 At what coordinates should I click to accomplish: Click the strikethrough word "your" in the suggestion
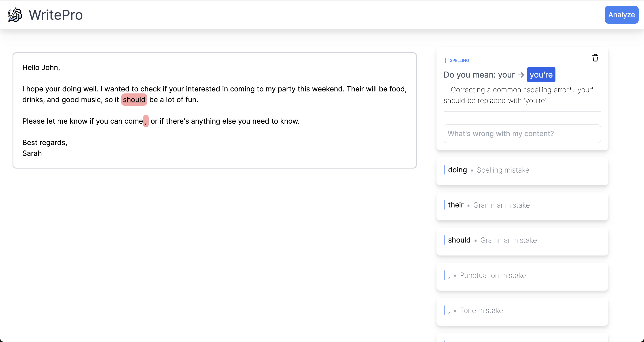pos(506,75)
